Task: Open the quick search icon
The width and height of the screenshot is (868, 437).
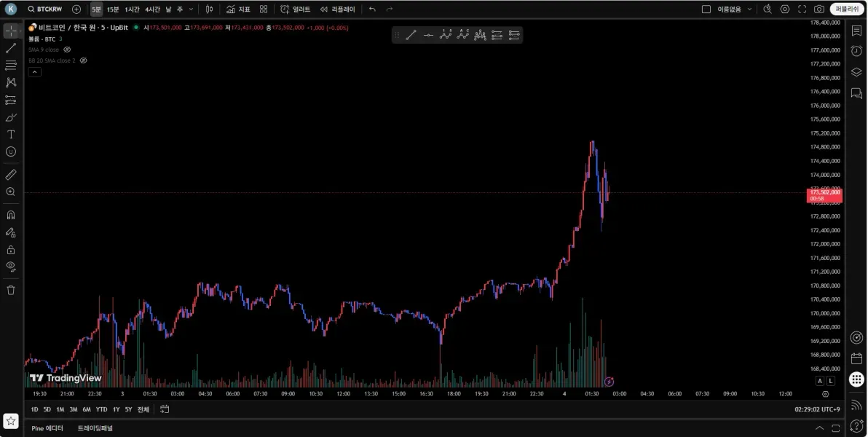Action: (768, 9)
